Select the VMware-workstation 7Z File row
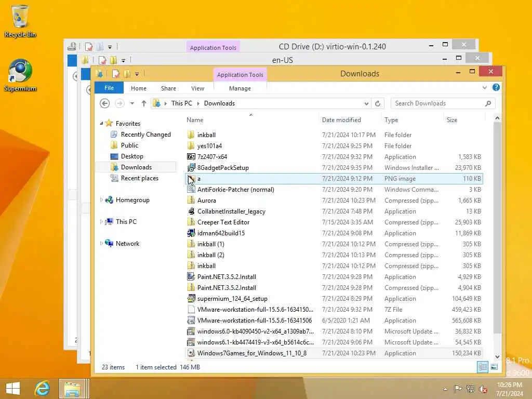The width and height of the screenshot is (532, 399). (334, 310)
